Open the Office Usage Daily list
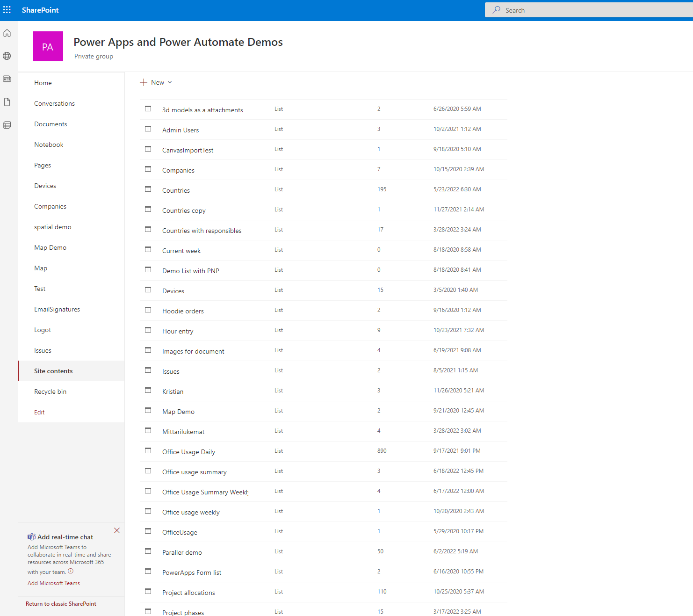Screen dimensions: 693x616 (x=188, y=452)
